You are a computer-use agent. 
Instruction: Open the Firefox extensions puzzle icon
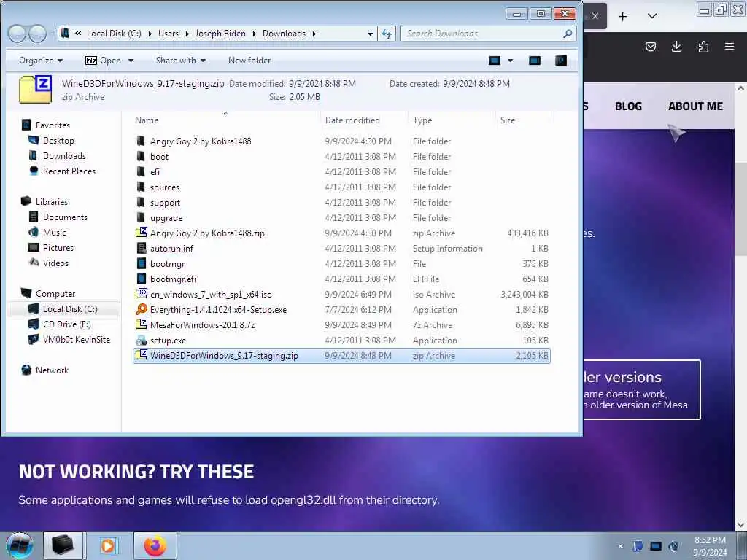tap(703, 47)
